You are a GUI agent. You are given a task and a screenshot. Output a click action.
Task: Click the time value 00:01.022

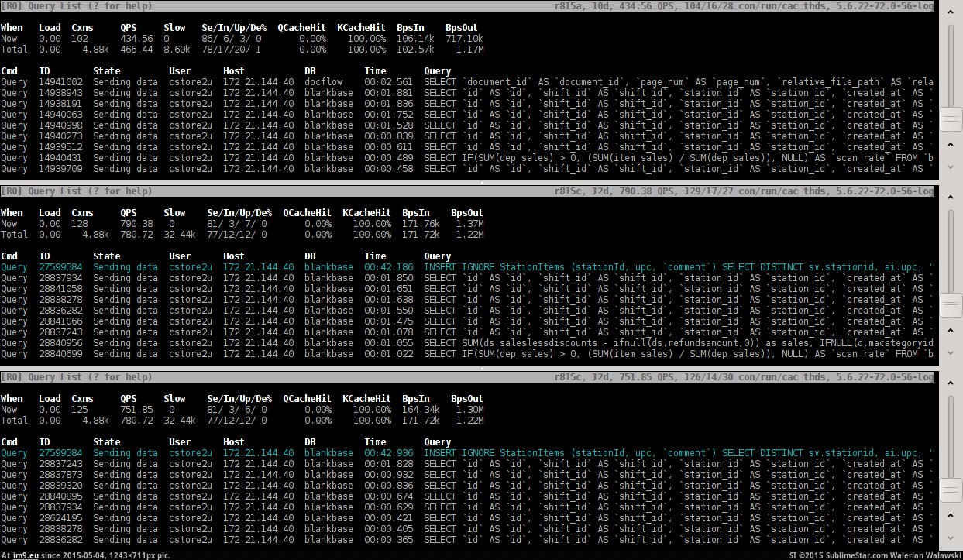coord(389,354)
